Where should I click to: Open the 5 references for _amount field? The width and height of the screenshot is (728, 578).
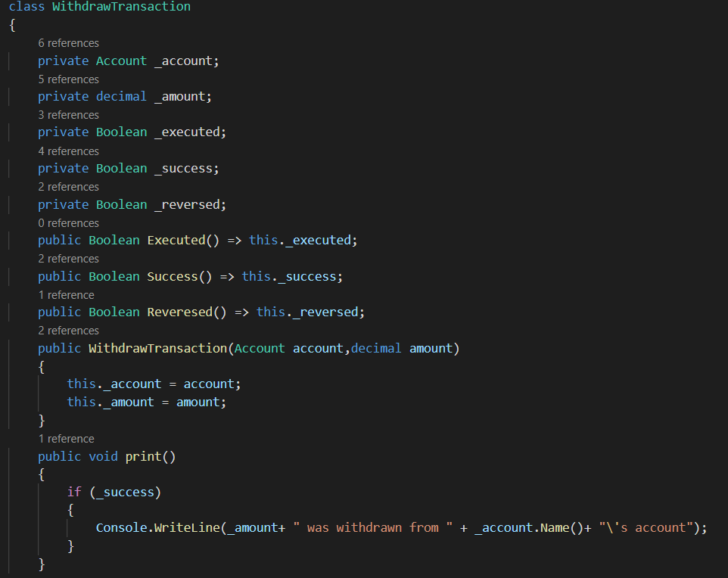coord(68,79)
